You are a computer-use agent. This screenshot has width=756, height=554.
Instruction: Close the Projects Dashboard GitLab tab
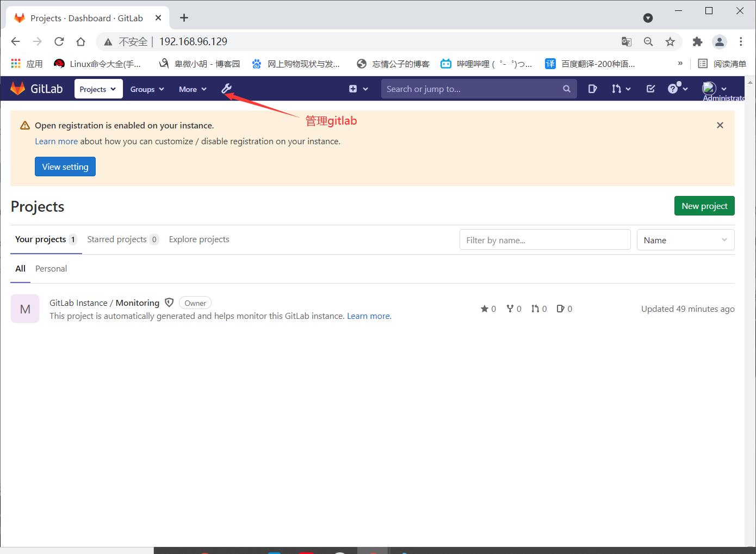click(158, 18)
